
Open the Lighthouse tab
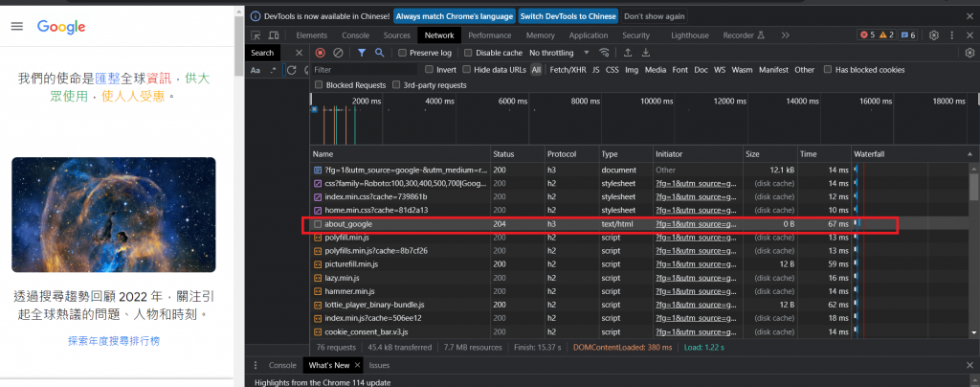pos(690,35)
